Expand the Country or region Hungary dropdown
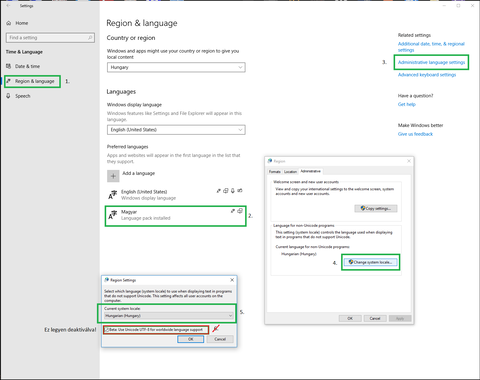This screenshot has height=380, width=480. point(176,67)
